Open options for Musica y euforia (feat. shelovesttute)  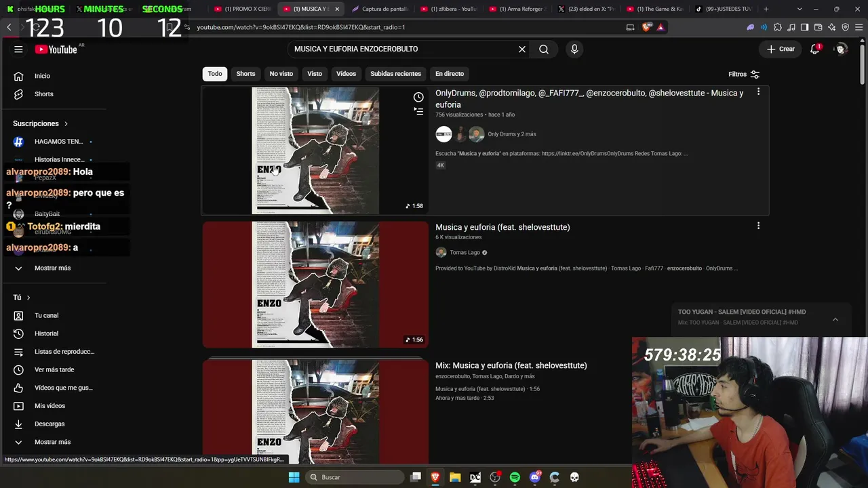758,226
